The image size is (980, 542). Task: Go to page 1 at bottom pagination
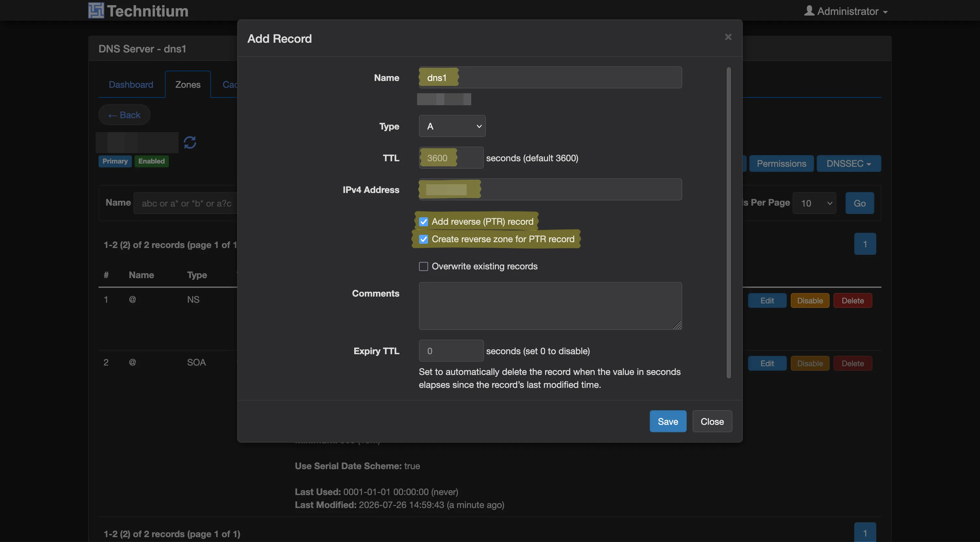865,532
